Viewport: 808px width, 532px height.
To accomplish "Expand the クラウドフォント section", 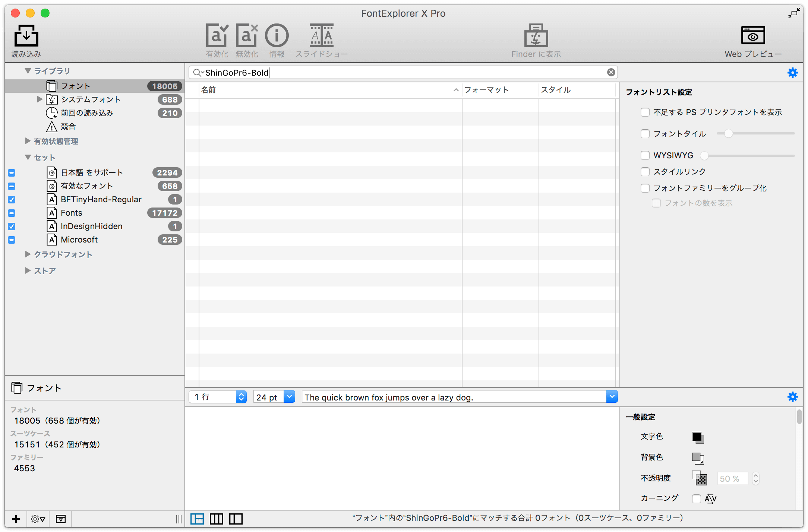I will [x=28, y=254].
